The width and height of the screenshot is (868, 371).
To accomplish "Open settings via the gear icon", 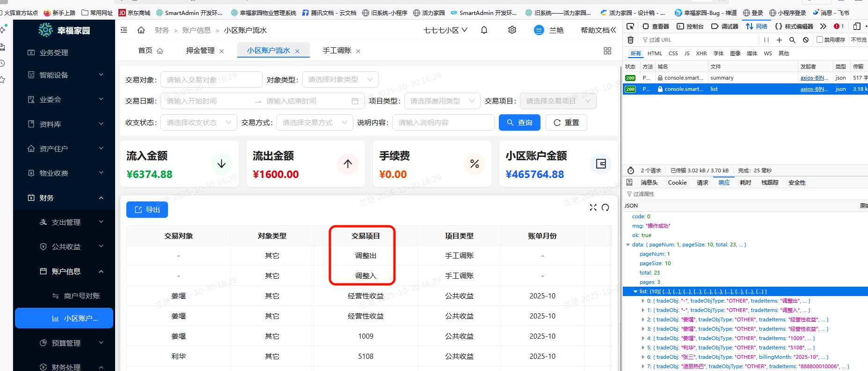I will pos(512,30).
